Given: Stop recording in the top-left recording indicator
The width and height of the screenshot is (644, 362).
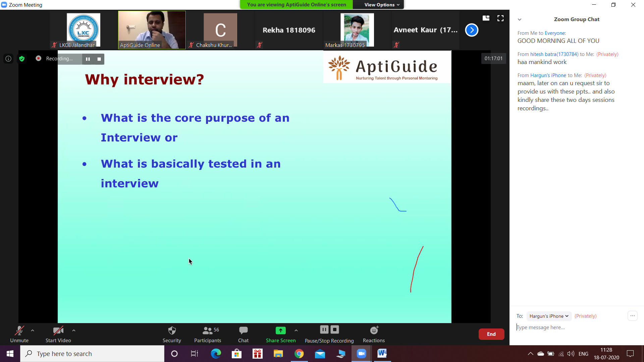Looking at the screenshot, I should [99, 59].
